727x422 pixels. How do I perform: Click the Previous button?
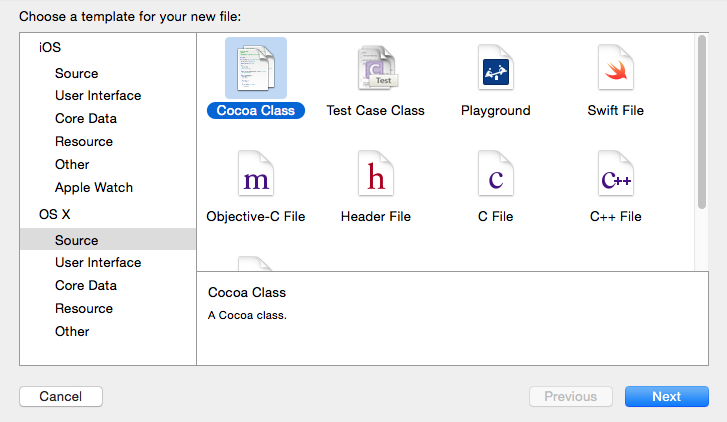(x=571, y=396)
